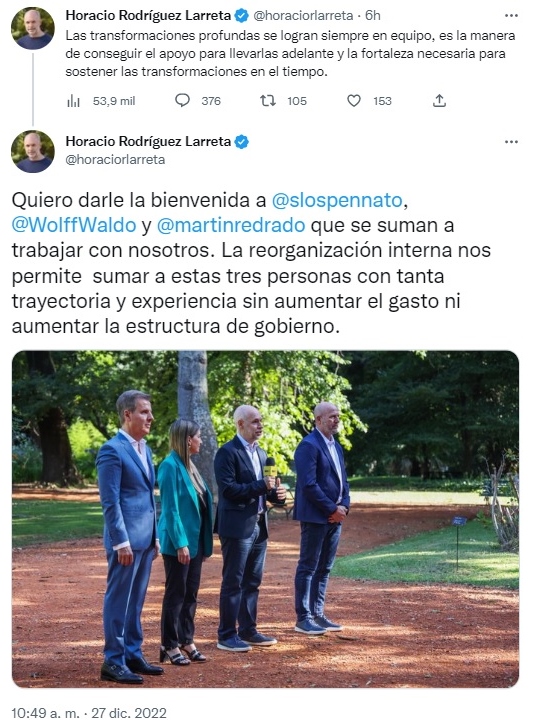Visit the @martinredrado mention link
The image size is (533, 720).
pyautogui.click(x=231, y=225)
